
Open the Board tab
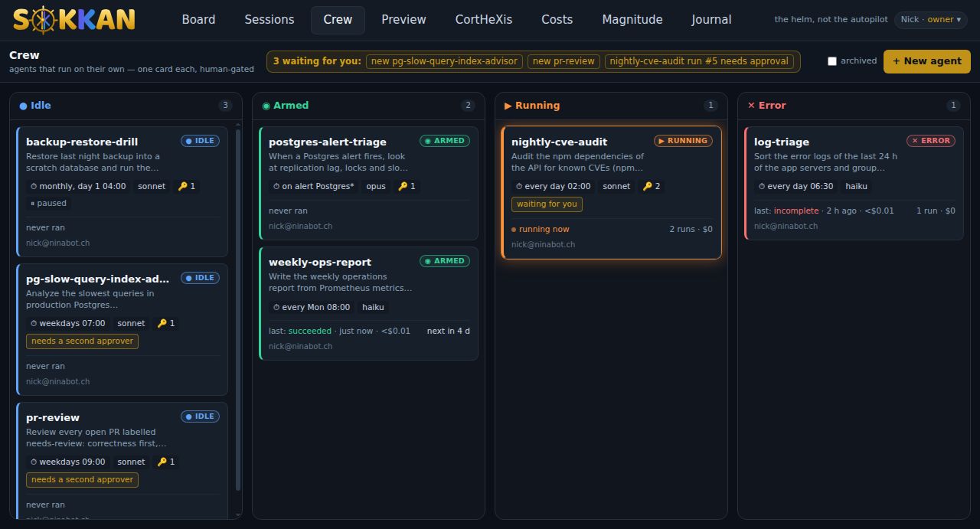click(198, 20)
